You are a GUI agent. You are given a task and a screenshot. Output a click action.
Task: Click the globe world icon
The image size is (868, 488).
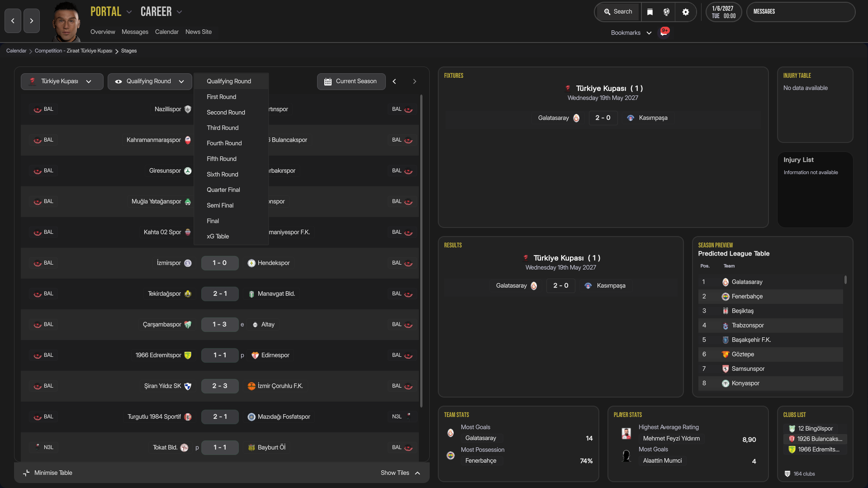(x=666, y=12)
